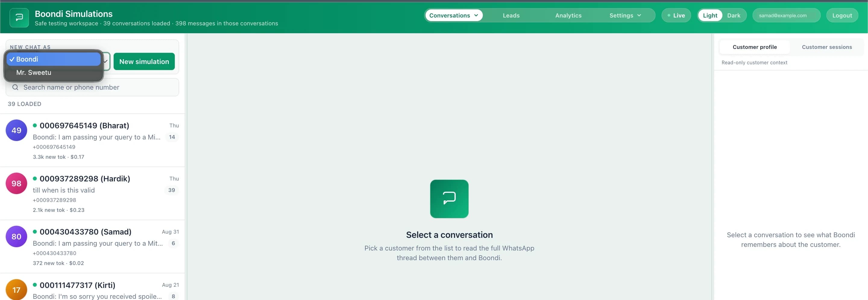Click the green status dot beside Bharat
Viewport: 868px width, 300px height.
click(35, 125)
